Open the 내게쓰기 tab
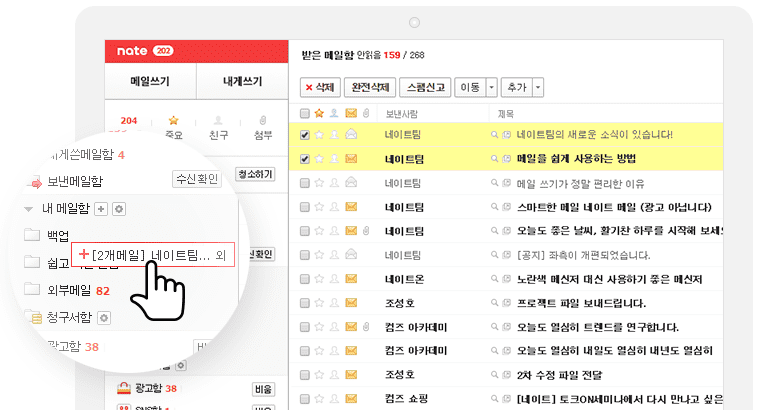The width and height of the screenshot is (763, 410). [242, 81]
